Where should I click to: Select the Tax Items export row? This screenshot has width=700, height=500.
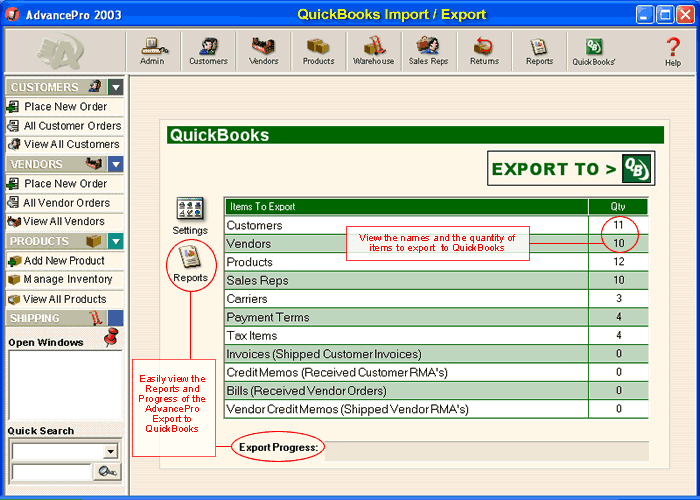(436, 335)
